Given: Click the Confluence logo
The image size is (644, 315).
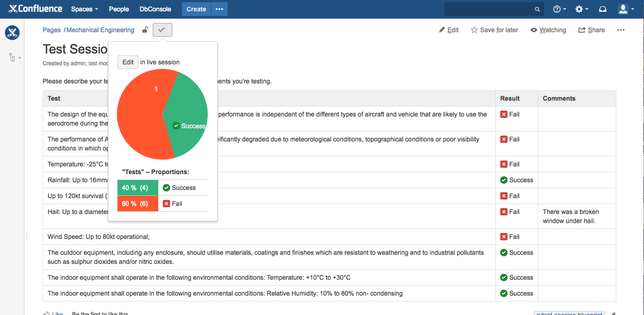Looking at the screenshot, I should [35, 9].
